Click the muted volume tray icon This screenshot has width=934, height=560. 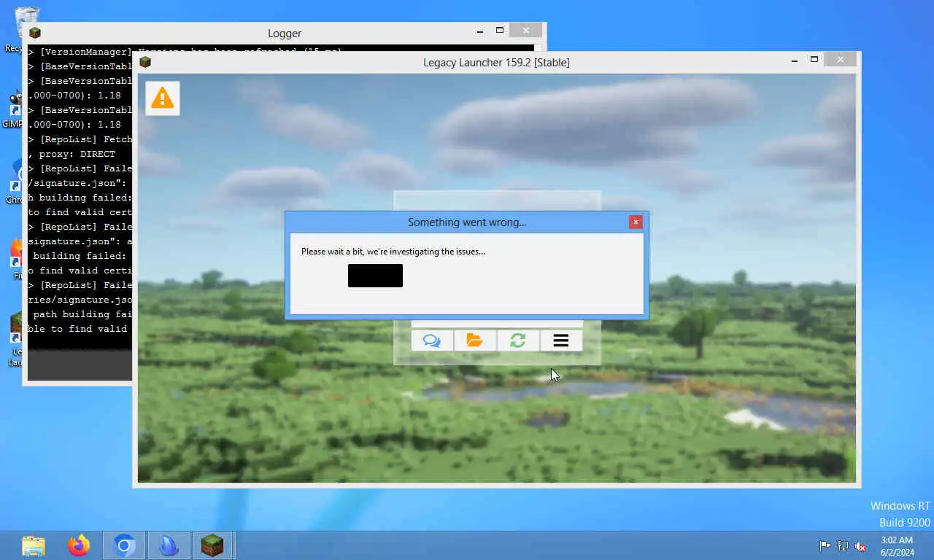(x=861, y=545)
